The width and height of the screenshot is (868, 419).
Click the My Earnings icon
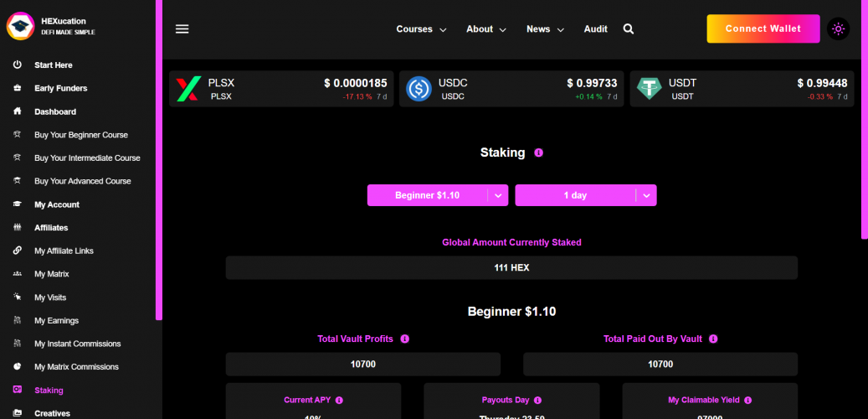click(18, 320)
